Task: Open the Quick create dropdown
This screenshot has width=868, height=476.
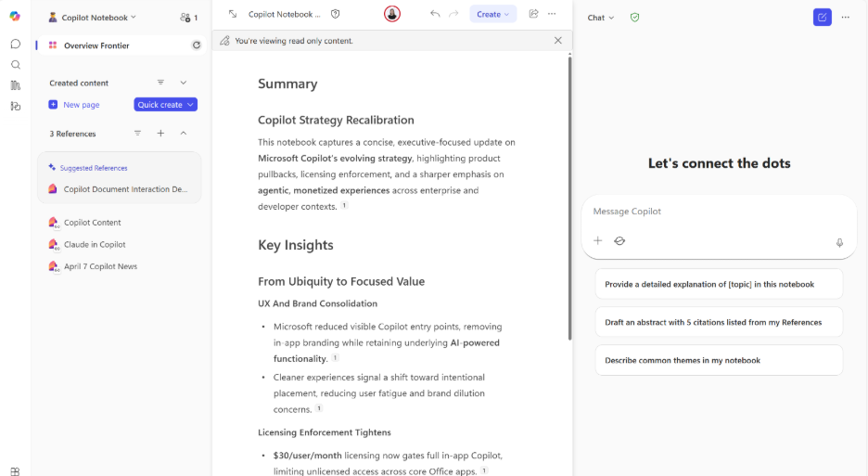Action: [165, 105]
